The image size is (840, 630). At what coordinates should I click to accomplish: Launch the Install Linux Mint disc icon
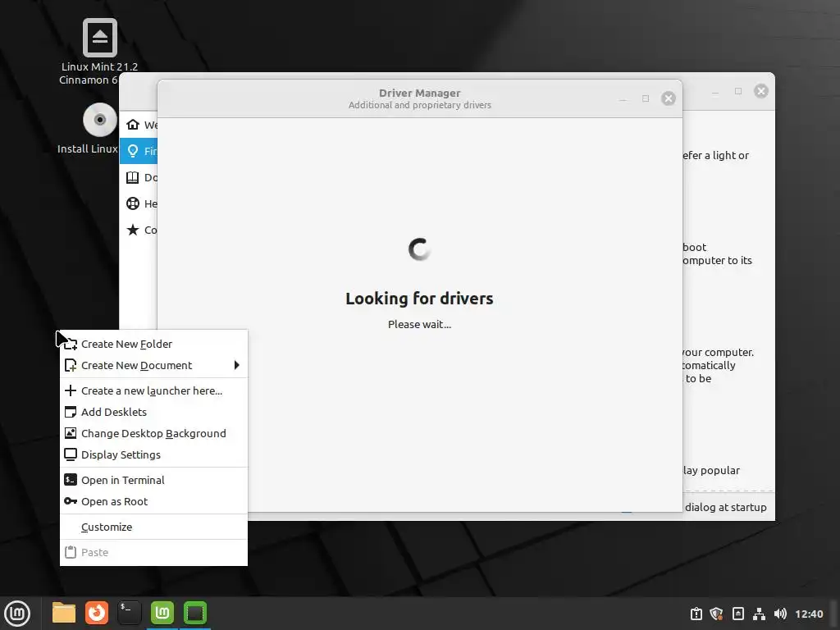click(x=99, y=120)
